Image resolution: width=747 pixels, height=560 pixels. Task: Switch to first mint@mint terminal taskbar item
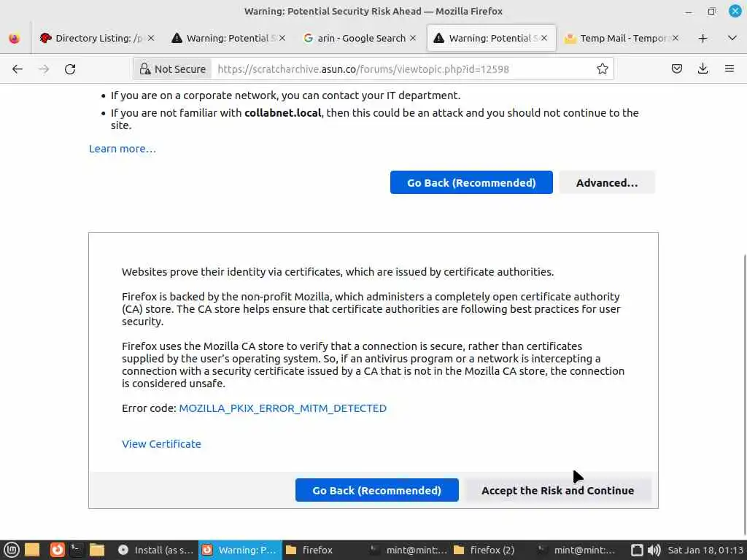(x=409, y=550)
